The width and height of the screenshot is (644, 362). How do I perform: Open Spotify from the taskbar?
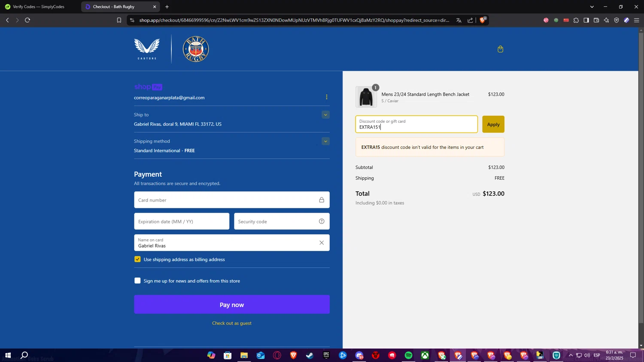pos(408,355)
